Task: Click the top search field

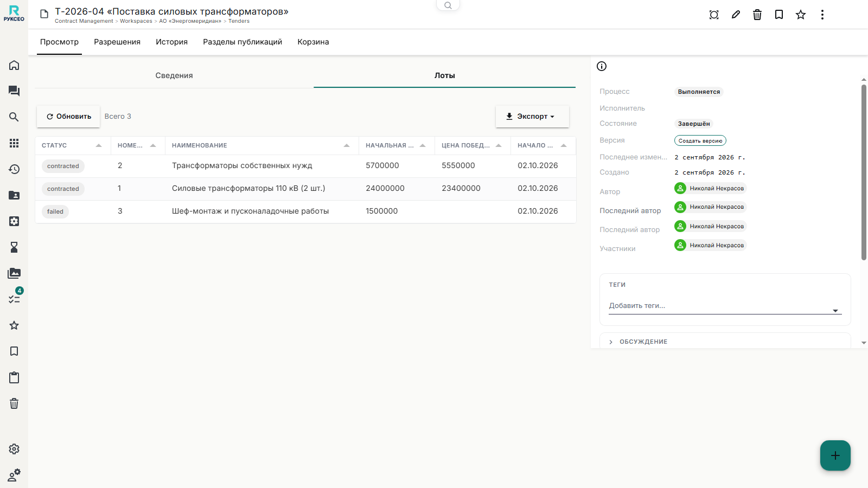Action: pyautogui.click(x=448, y=5)
